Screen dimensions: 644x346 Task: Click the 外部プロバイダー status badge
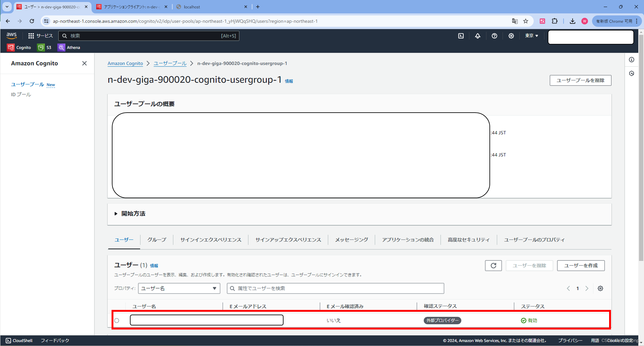[x=442, y=320]
